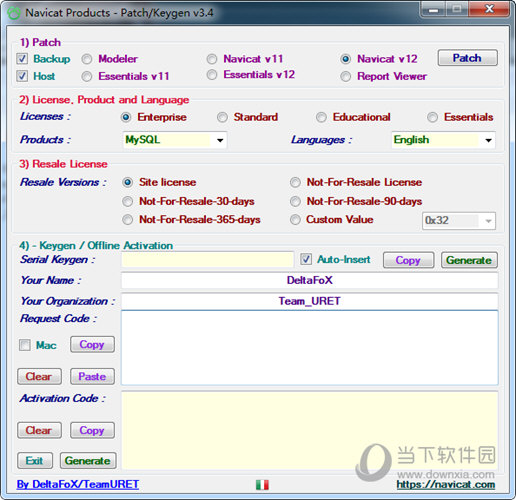Select Not-For-Resale License option
516x500 pixels.
295,182
